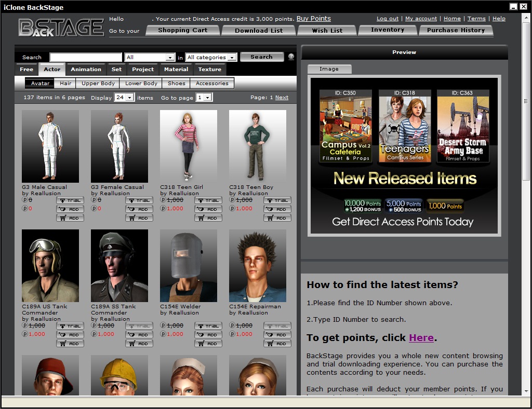Download trial of C154E Welder
Screen dimensions: 532x409
click(208, 326)
